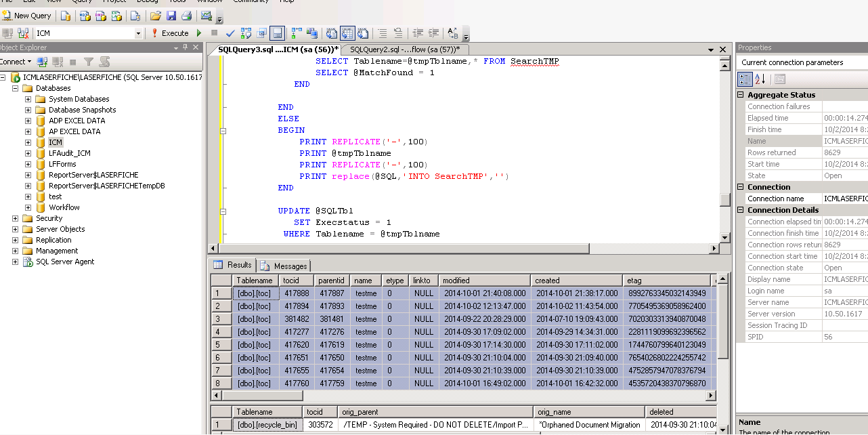Toggle Categorized view in Properties panel
This screenshot has height=435, width=868.
(745, 79)
